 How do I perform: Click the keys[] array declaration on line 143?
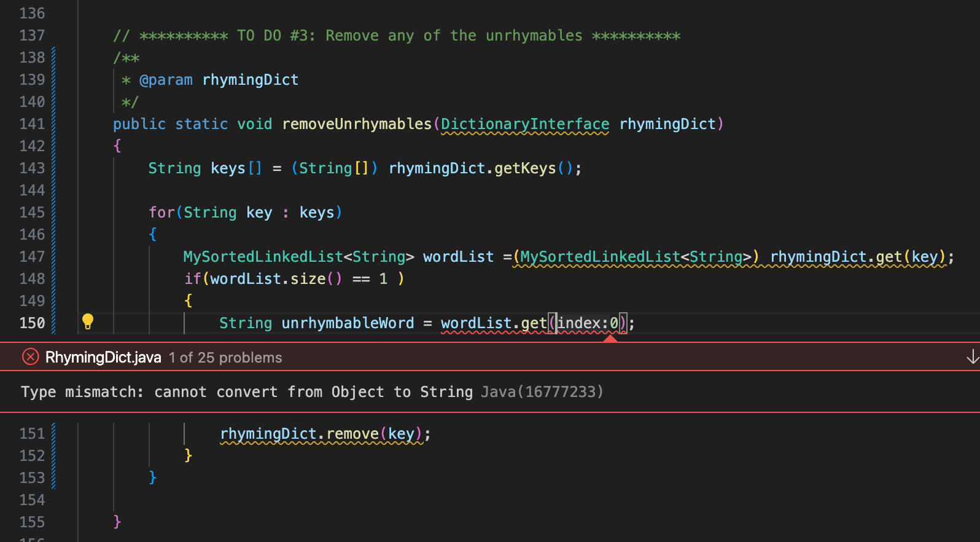click(x=236, y=168)
